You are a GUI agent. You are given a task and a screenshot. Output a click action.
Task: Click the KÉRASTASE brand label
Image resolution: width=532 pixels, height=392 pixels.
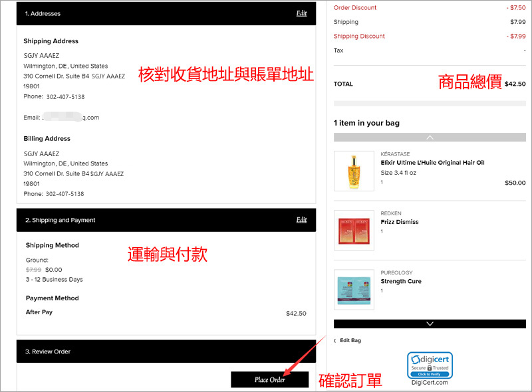pyautogui.click(x=395, y=154)
